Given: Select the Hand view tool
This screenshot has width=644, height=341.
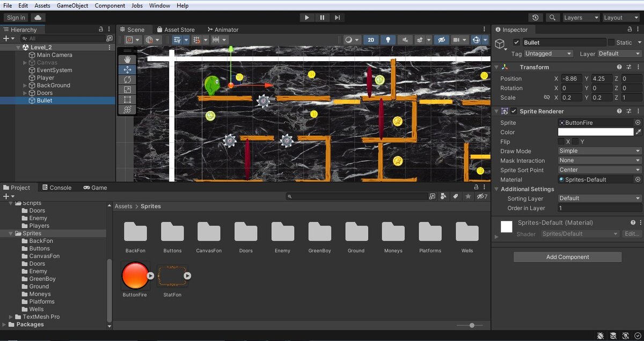Looking at the screenshot, I should coord(127,60).
